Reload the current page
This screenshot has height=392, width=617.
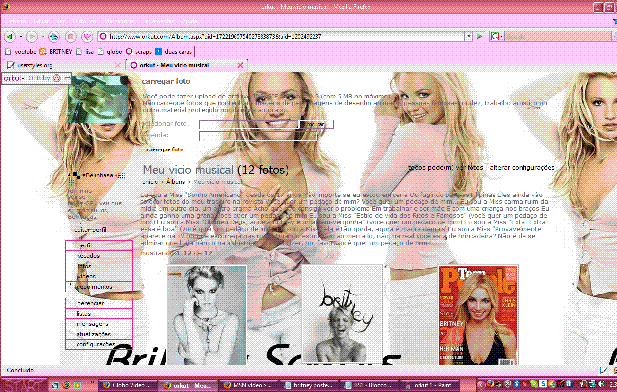[54, 37]
